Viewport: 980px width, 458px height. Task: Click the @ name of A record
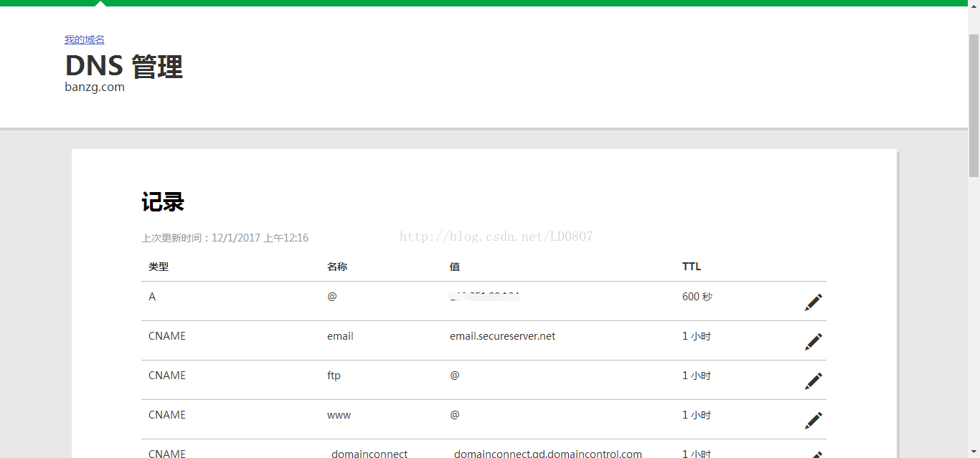(331, 297)
